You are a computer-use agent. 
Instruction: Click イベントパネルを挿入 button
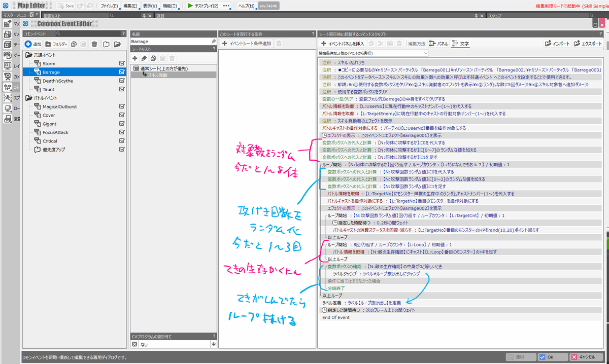pos(342,44)
